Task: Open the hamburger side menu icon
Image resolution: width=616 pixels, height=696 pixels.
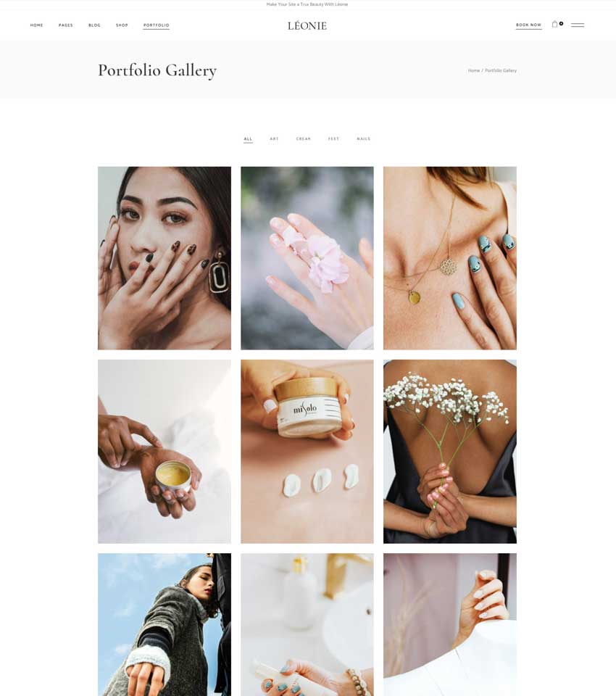Action: (578, 25)
